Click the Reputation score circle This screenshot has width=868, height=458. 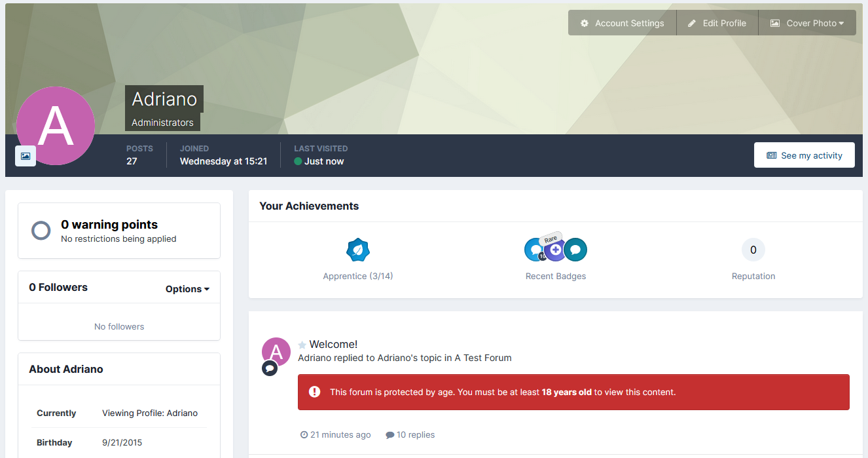[753, 250]
